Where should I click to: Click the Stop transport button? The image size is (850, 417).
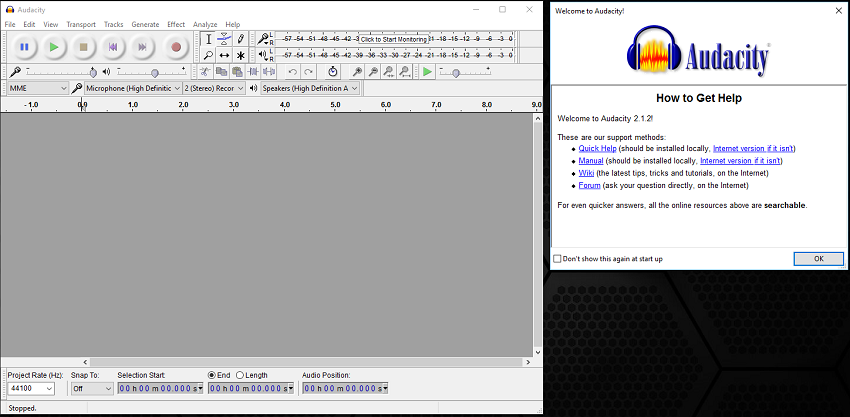(x=83, y=47)
